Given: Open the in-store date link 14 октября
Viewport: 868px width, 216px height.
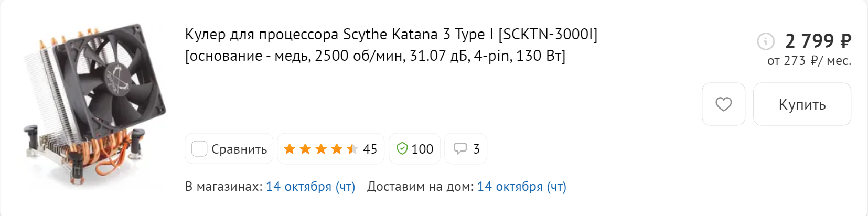Looking at the screenshot, I should click(310, 187).
